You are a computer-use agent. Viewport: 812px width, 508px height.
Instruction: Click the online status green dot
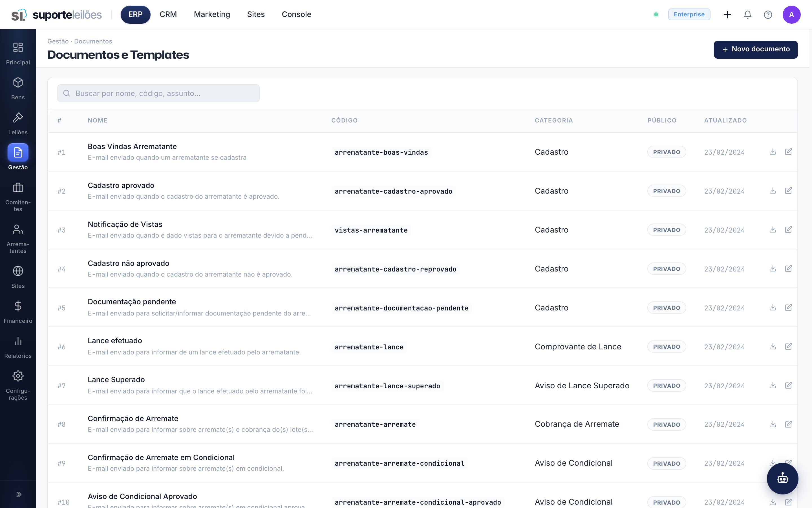[x=656, y=14]
